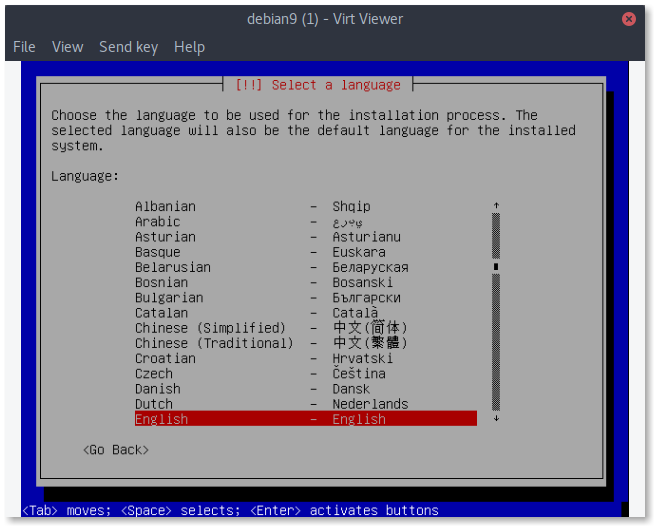Choose Basque - Euskara option

306,252
